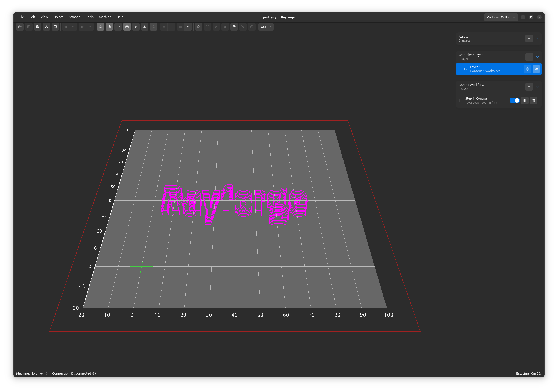
Task: Open the My Laser Cutter selector
Action: tap(501, 17)
